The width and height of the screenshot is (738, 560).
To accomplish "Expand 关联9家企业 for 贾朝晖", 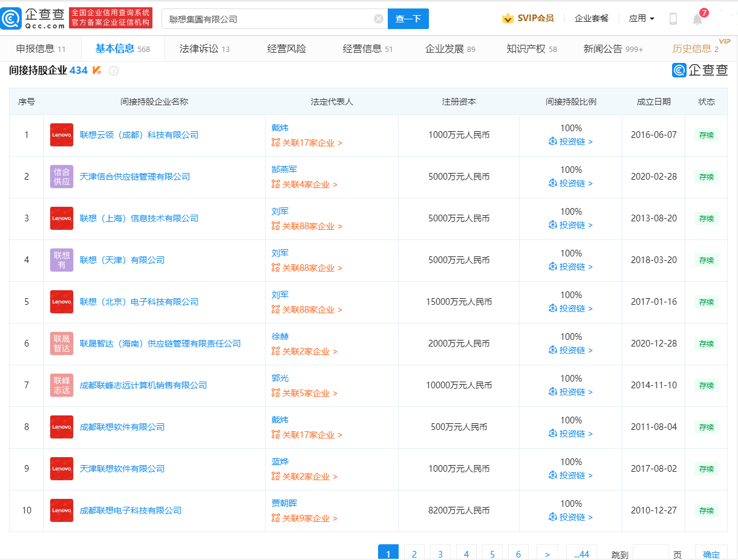I will [x=304, y=518].
